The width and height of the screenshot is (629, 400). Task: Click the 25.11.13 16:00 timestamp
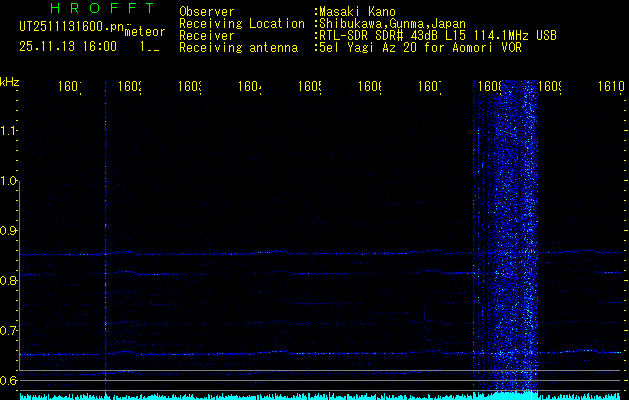coord(67,46)
